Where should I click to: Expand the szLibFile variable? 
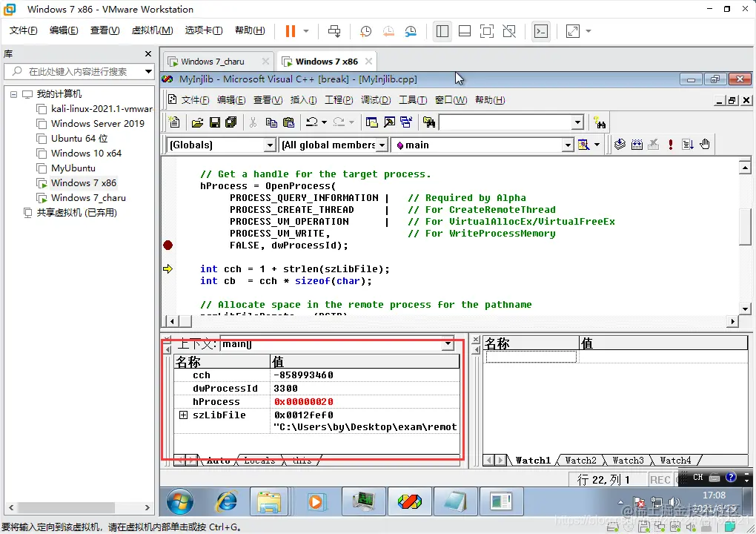pos(183,415)
